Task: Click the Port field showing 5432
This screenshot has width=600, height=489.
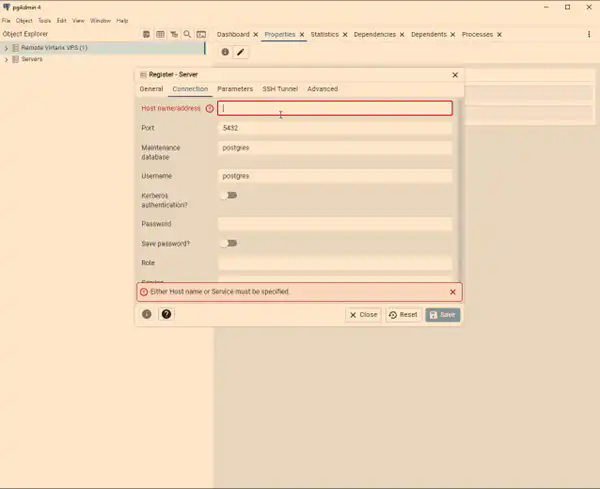Action: [x=335, y=128]
